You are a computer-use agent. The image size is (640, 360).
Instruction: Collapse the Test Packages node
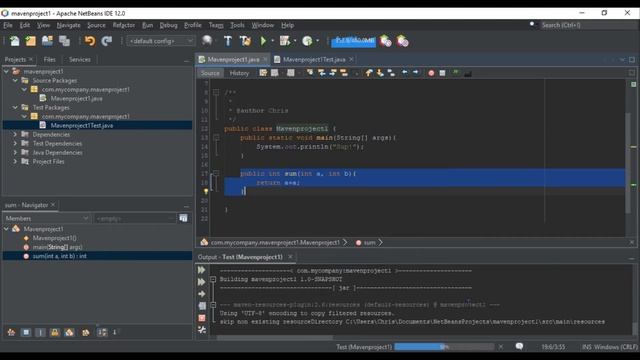[15, 107]
